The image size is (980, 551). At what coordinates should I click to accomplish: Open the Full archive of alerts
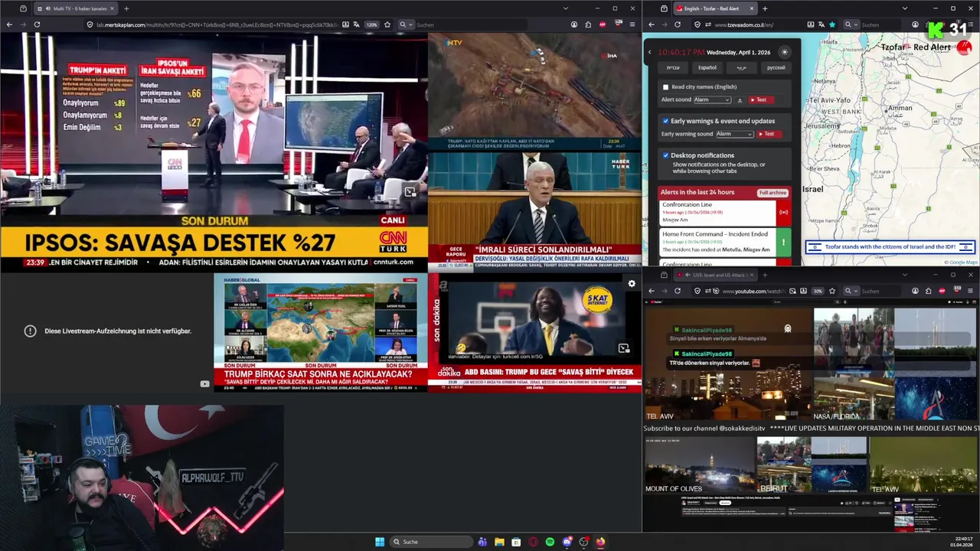pos(773,193)
